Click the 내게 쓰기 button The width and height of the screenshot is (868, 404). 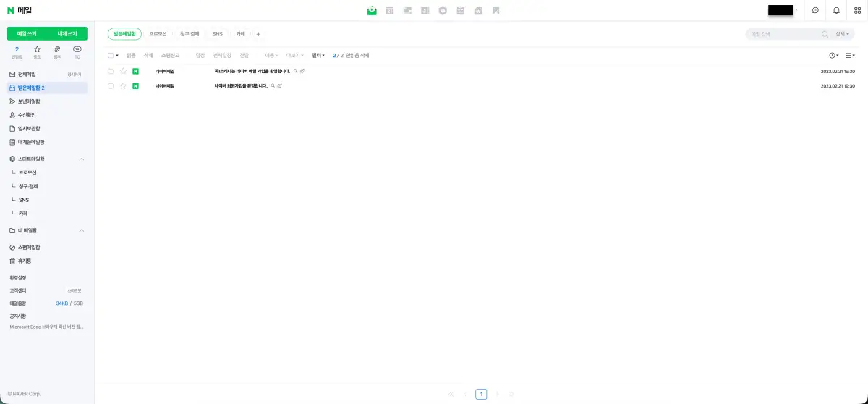click(67, 34)
